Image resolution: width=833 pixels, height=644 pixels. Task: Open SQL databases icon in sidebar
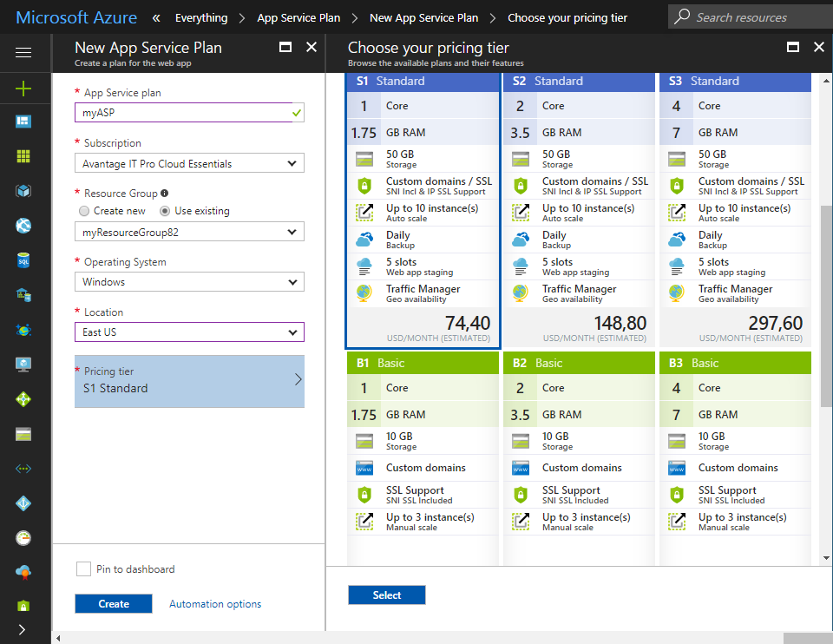tap(23, 260)
